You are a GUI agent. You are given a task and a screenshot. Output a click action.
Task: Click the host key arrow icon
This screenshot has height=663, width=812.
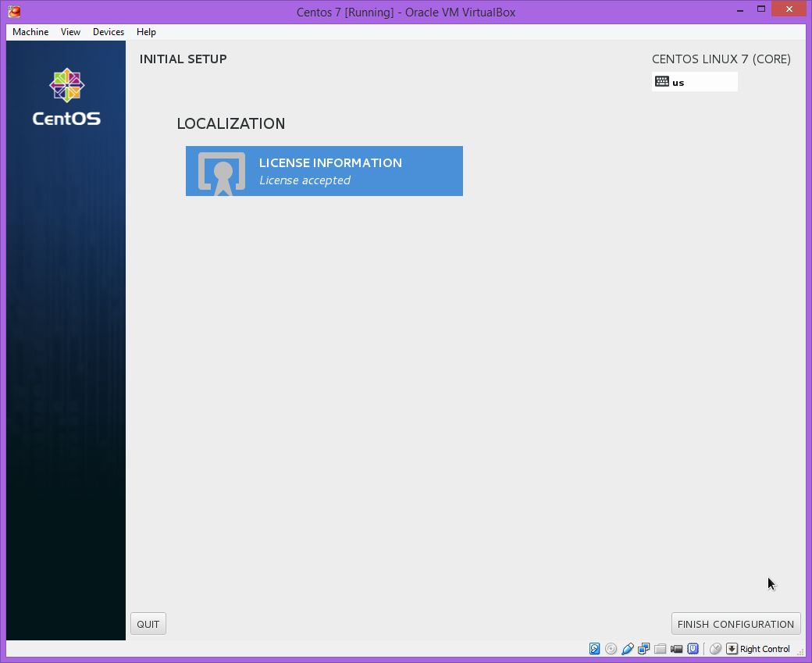click(x=732, y=648)
